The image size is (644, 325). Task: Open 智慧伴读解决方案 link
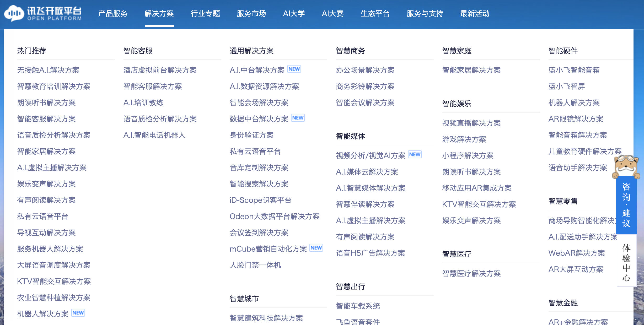[365, 204]
